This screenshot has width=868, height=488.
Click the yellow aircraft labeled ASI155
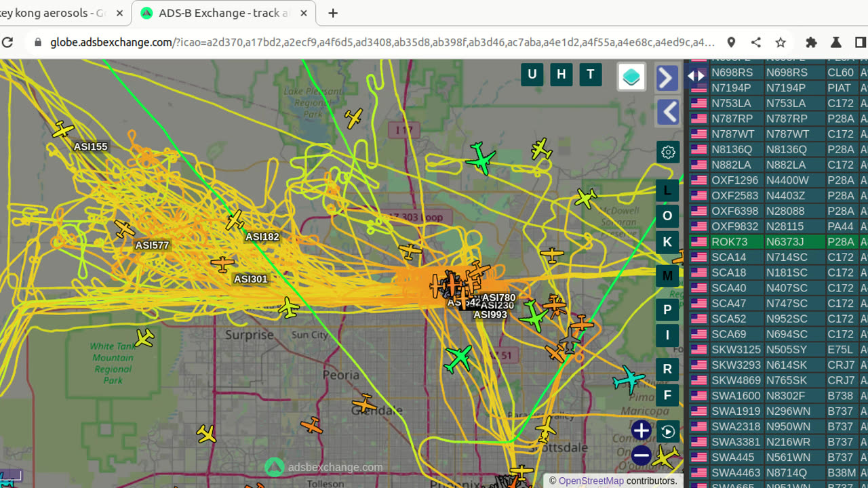63,129
